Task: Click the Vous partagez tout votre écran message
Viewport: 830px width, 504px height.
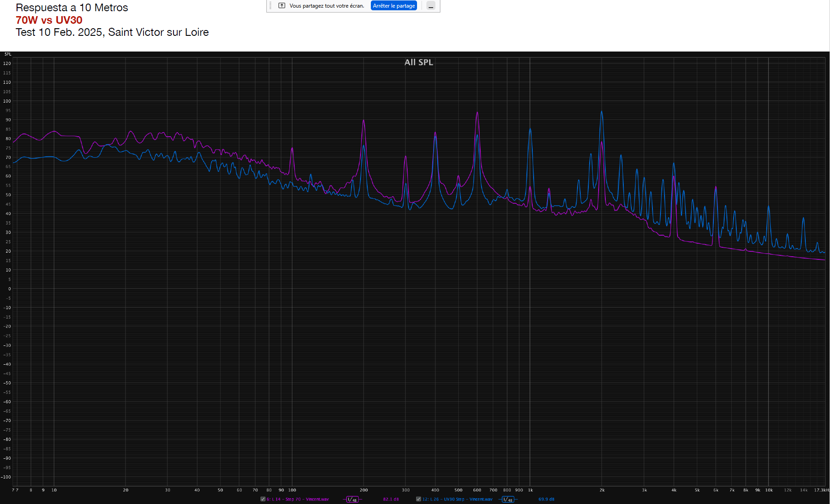Action: tap(326, 6)
